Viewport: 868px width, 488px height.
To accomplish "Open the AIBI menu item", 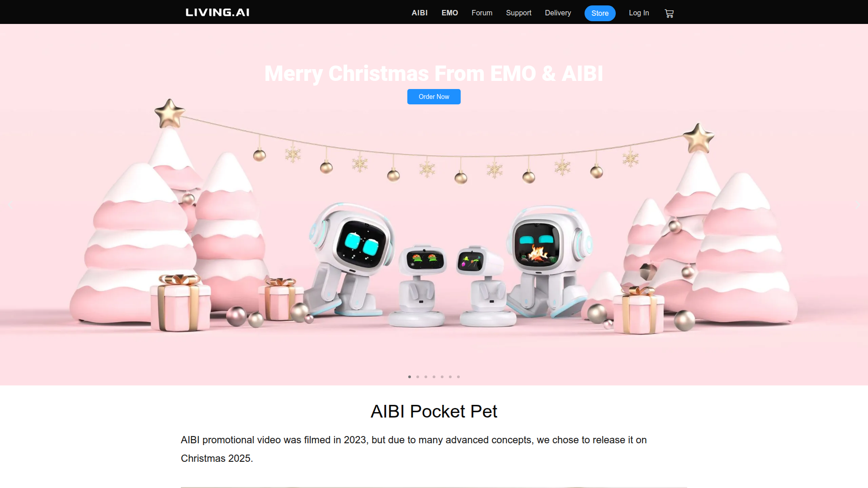I will click(x=420, y=13).
